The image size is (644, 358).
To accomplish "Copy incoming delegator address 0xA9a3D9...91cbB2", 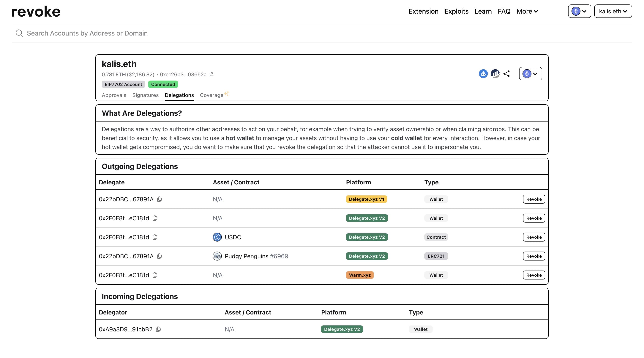I will tap(158, 329).
